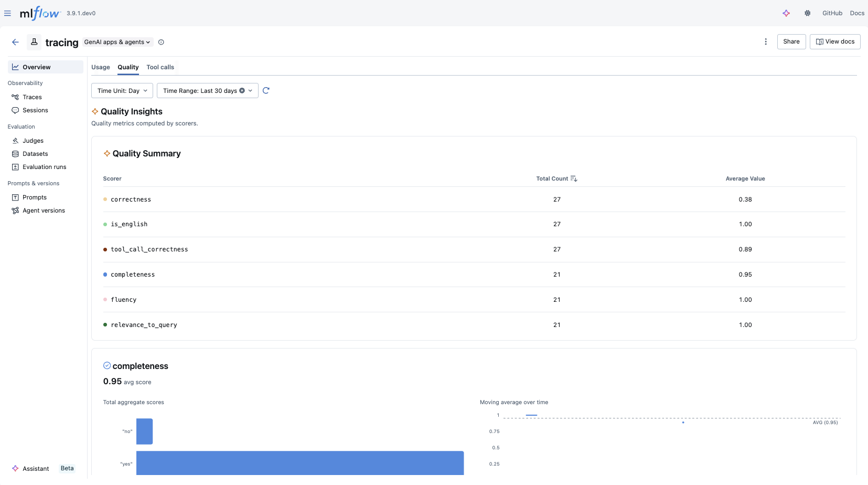The height and width of the screenshot is (485, 868).
Task: Go back using the back arrow
Action: coord(15,42)
